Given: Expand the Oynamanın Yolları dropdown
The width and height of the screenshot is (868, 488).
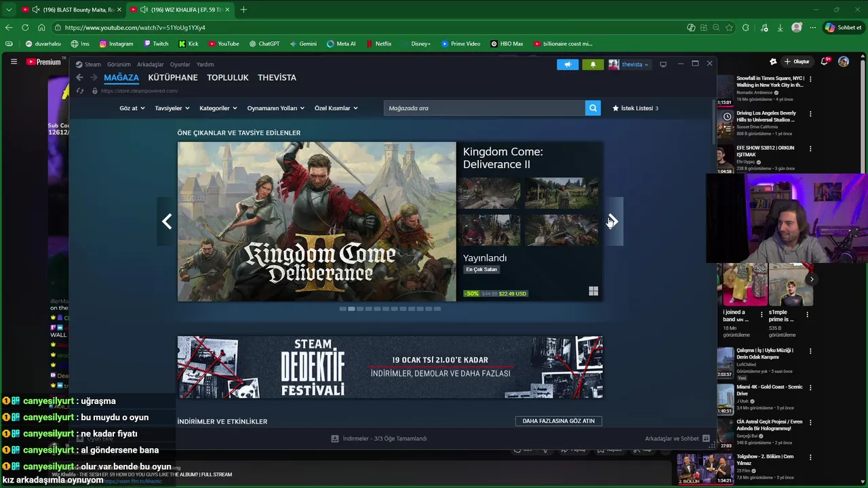Looking at the screenshot, I should [276, 108].
